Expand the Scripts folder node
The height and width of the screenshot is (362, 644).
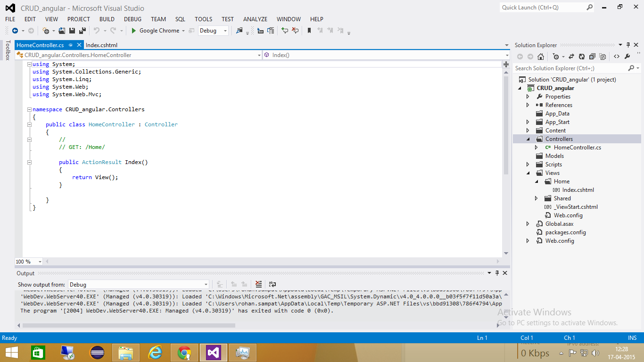pyautogui.click(x=528, y=165)
